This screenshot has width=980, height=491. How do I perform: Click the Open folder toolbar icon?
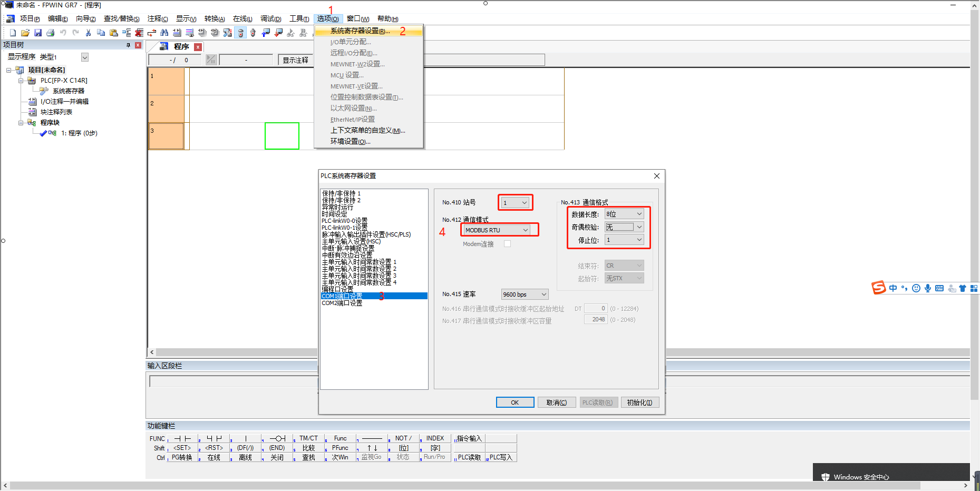[x=25, y=33]
